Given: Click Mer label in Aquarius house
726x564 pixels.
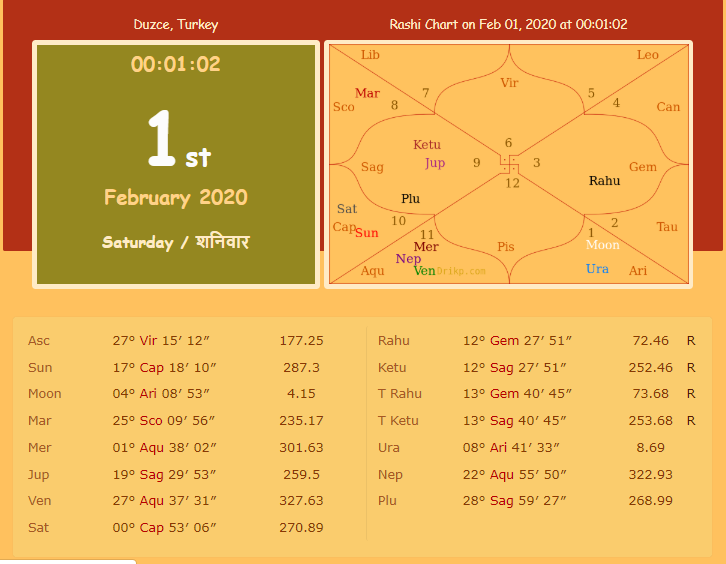Looking at the screenshot, I should [x=426, y=247].
